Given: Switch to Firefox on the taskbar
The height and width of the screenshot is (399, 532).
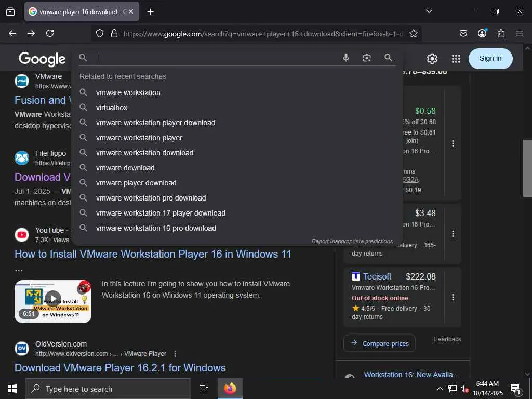Looking at the screenshot, I should (230, 389).
